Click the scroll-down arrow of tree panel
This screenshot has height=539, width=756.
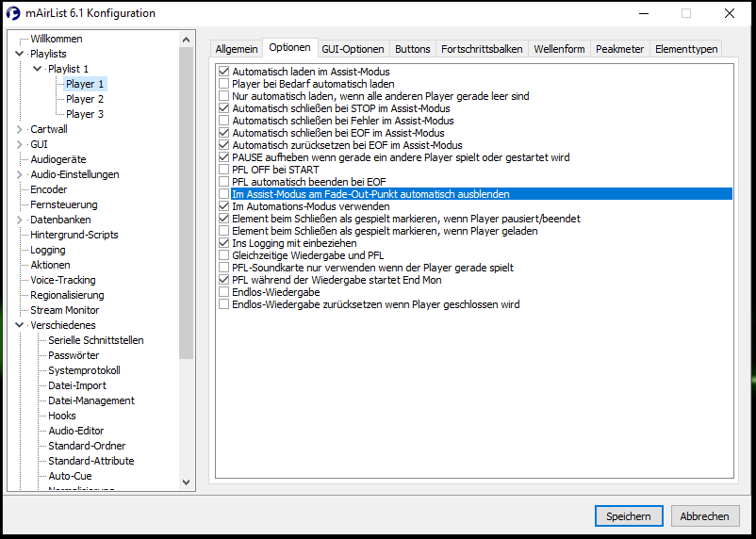[x=186, y=482]
